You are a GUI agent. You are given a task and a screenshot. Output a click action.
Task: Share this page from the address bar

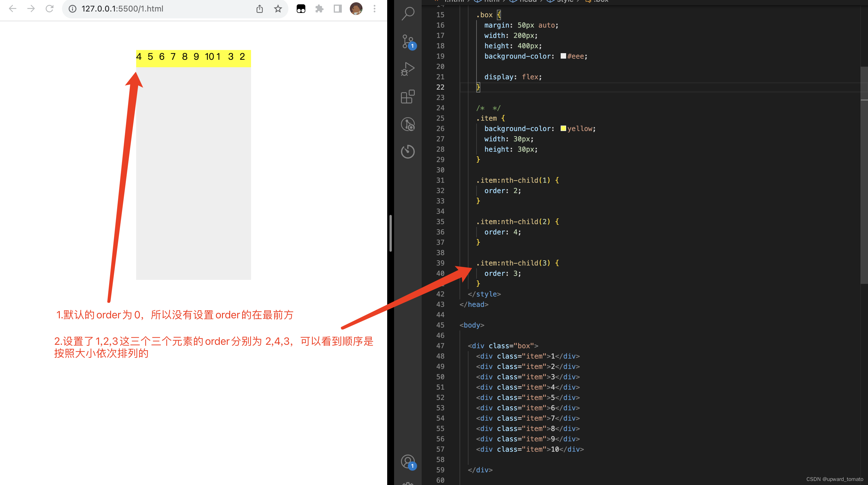coord(259,9)
